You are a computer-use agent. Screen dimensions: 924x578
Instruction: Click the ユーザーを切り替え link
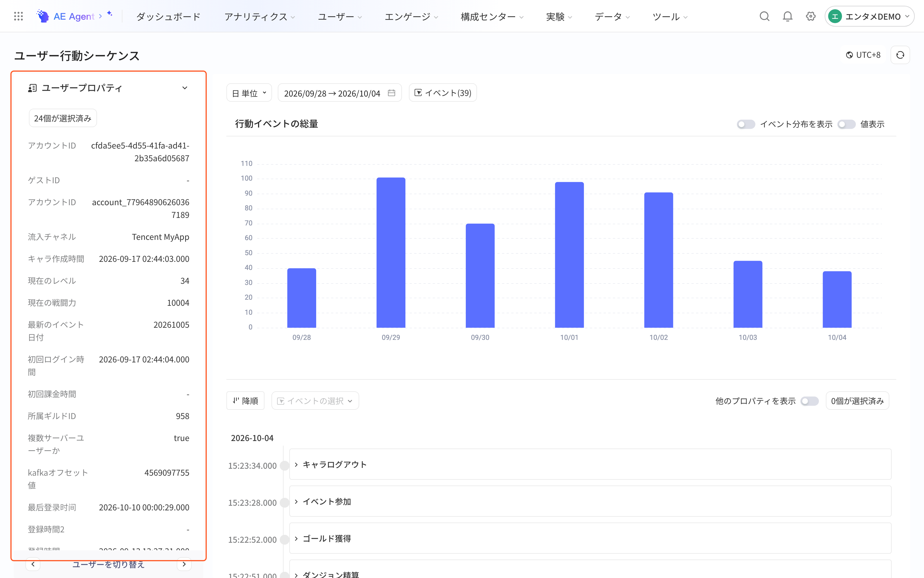tap(109, 564)
